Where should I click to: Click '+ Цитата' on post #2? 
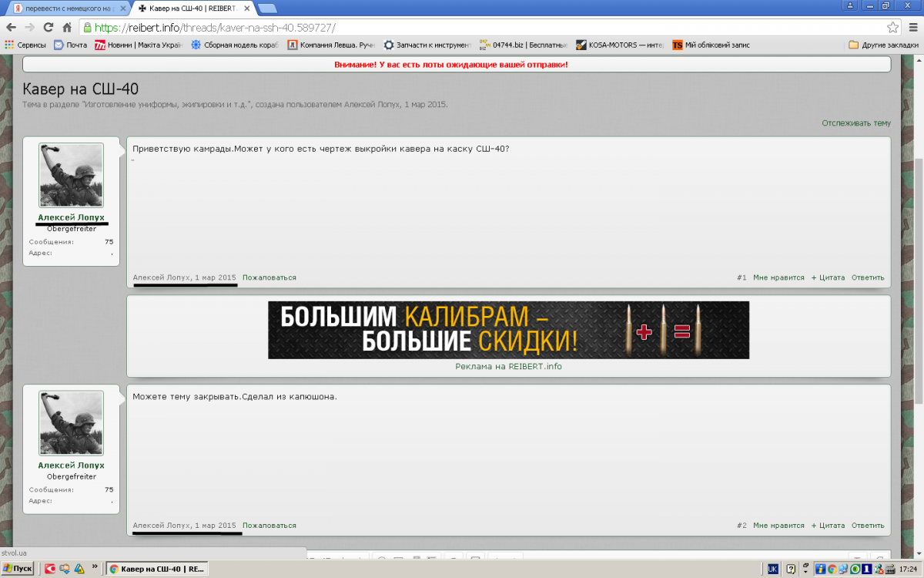coord(828,526)
